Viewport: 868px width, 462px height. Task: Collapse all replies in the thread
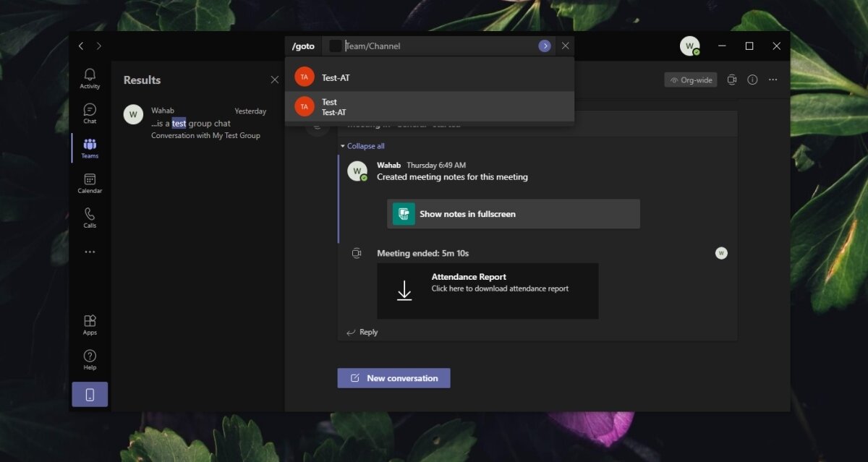tap(362, 145)
